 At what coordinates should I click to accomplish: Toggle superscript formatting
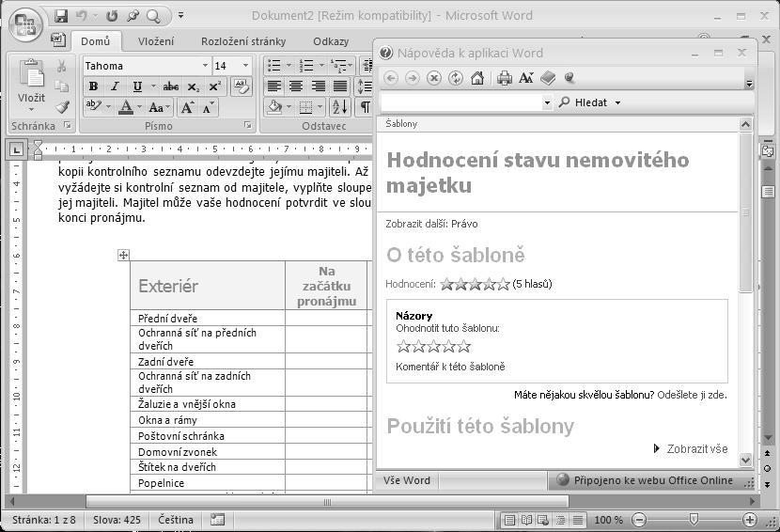(215, 86)
